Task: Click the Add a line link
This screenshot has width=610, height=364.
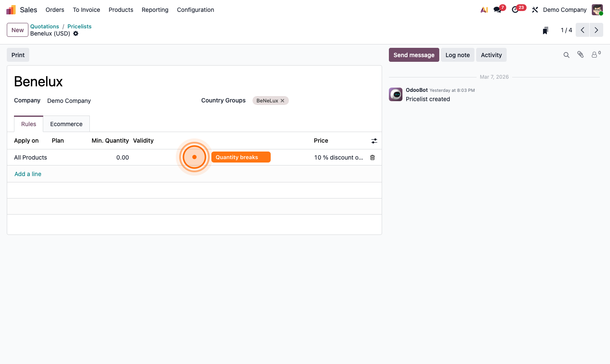Action: pyautogui.click(x=28, y=174)
